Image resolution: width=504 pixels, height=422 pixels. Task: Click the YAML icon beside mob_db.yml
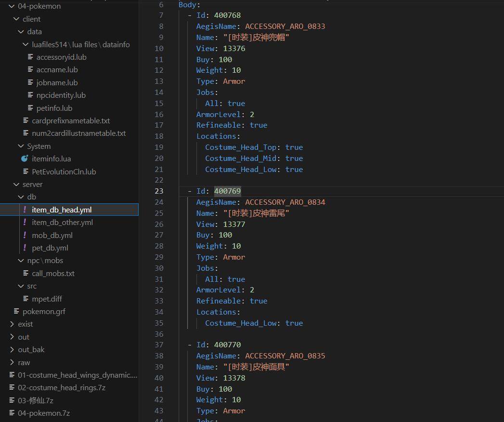25,235
